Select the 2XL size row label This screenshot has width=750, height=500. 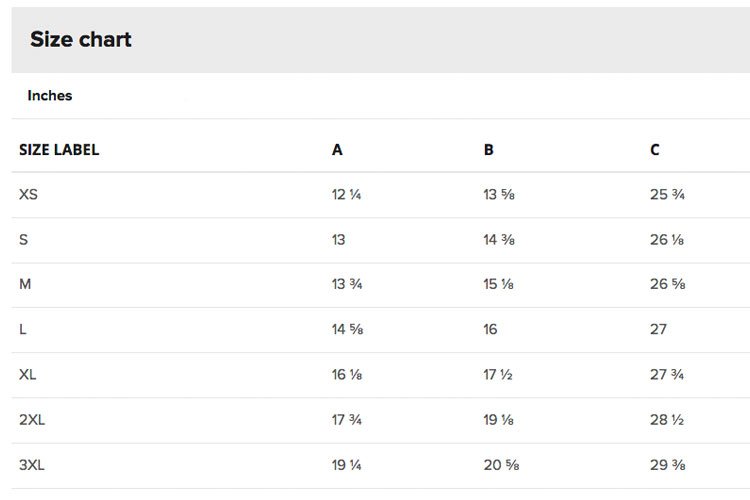[32, 420]
